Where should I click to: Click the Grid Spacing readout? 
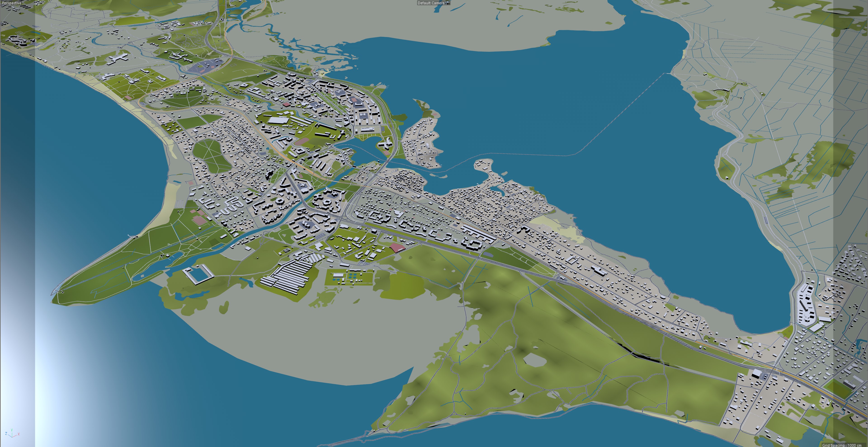tap(841, 445)
